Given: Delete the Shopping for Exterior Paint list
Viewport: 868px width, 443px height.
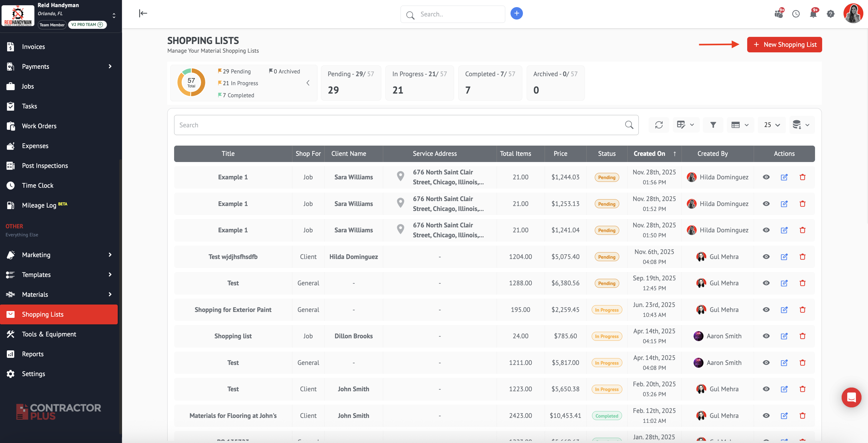Looking at the screenshot, I should (x=802, y=309).
